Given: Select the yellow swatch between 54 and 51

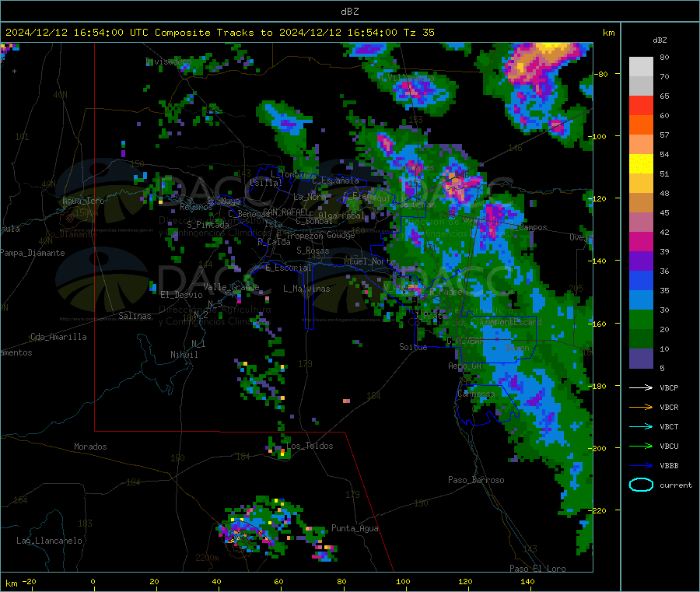Looking at the screenshot, I should pos(641,164).
